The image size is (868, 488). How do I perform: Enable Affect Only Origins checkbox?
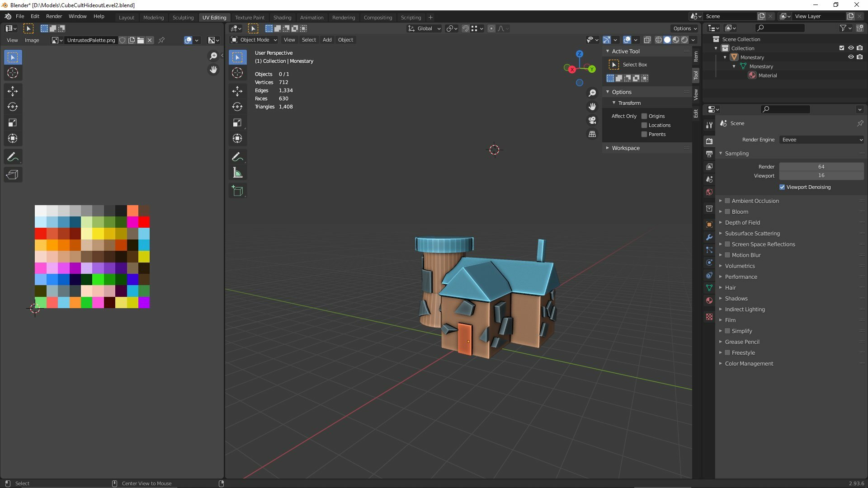(644, 116)
